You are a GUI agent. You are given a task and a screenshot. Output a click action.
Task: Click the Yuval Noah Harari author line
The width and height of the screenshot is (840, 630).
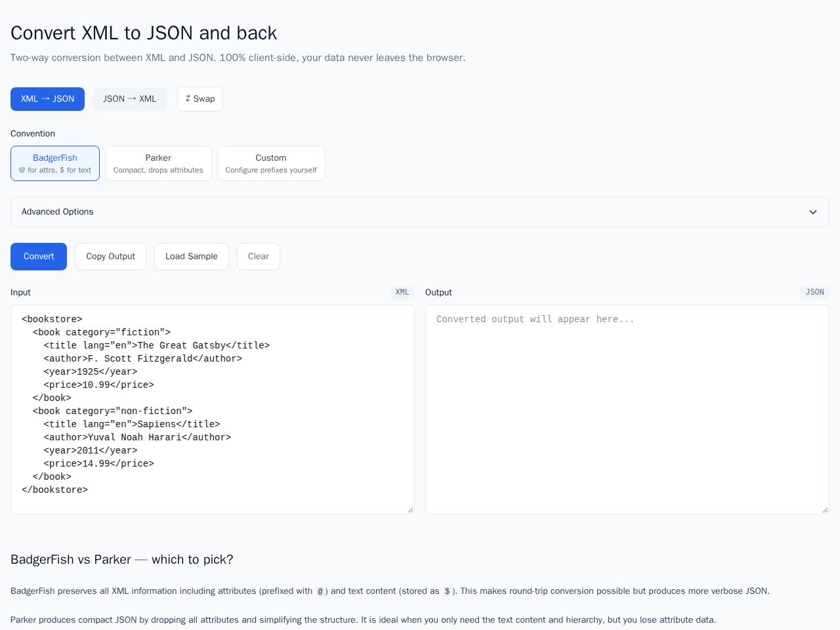pos(137,437)
